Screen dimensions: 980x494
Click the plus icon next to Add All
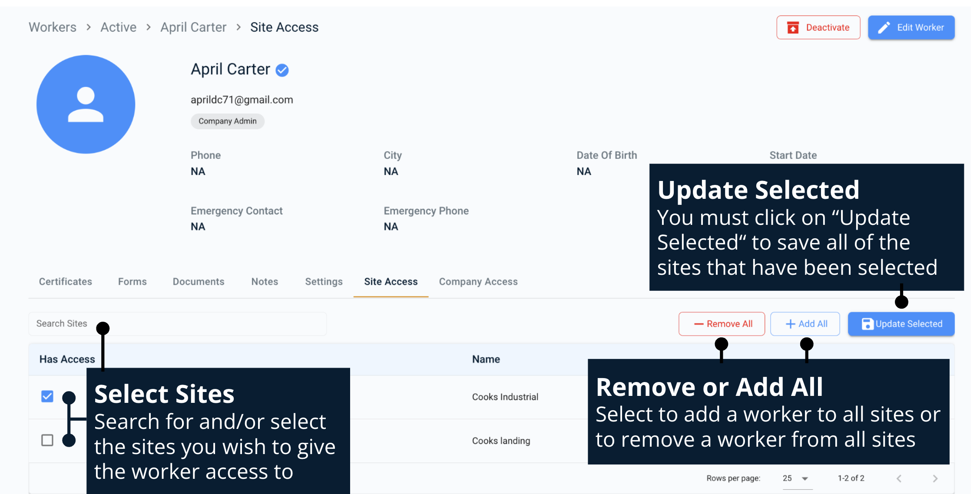click(791, 324)
